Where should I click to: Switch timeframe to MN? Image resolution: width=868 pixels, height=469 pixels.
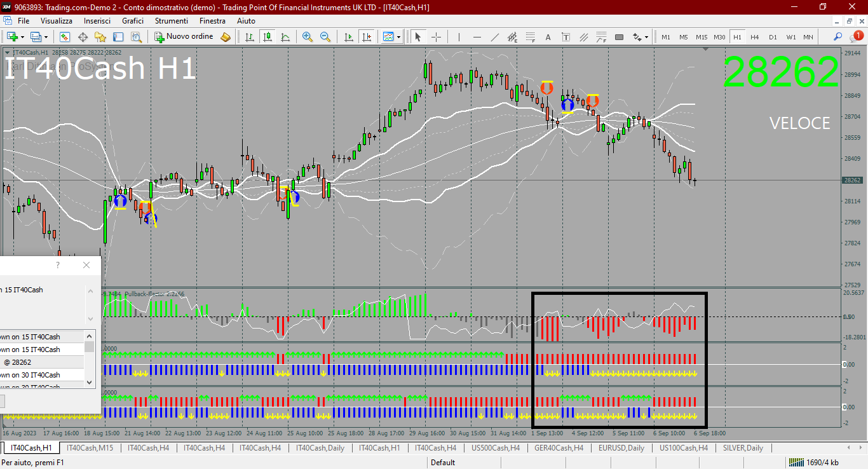(x=808, y=37)
